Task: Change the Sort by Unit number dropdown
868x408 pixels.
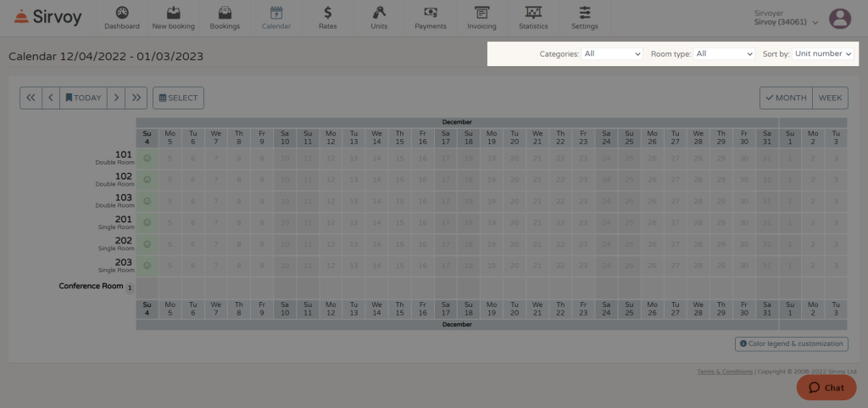Action: [x=822, y=53]
